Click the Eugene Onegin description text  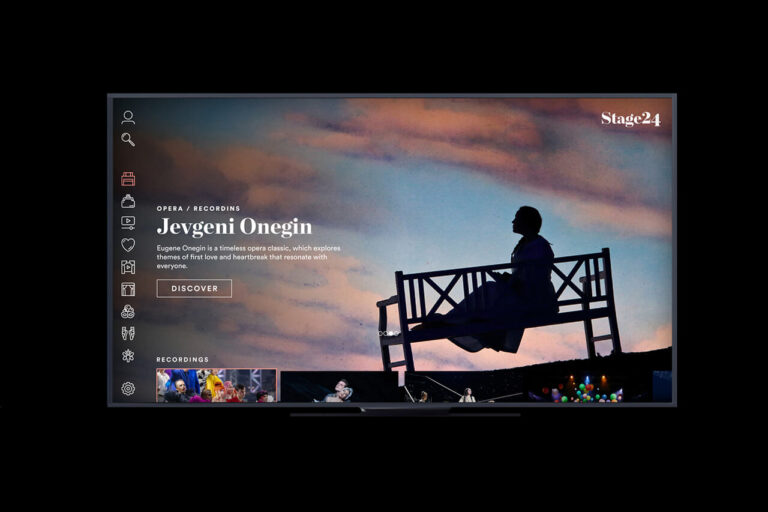tap(248, 257)
